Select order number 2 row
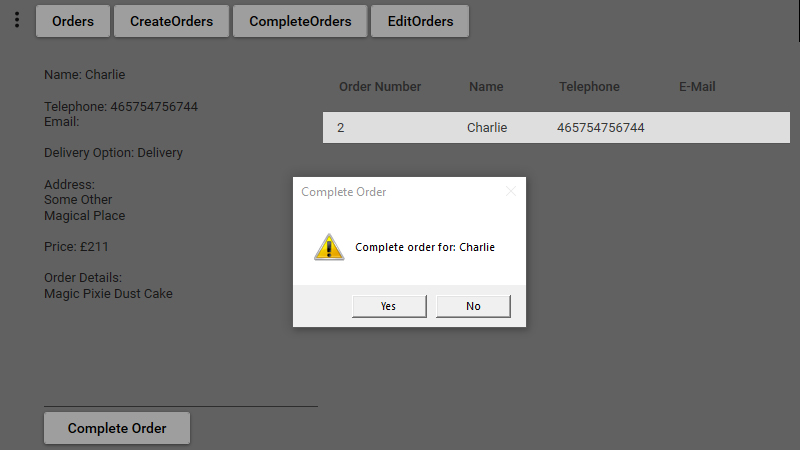800x450 pixels. tap(556, 128)
